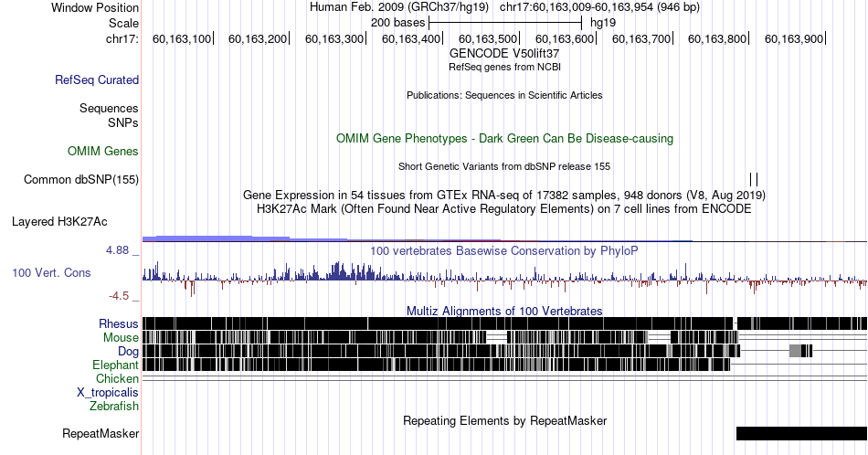Image resolution: width=868 pixels, height=455 pixels.
Task: Click the hg19 scale label
Action: tap(603, 23)
